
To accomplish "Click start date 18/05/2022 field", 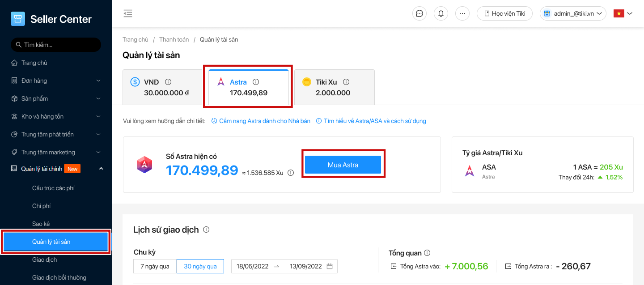I will click(253, 266).
